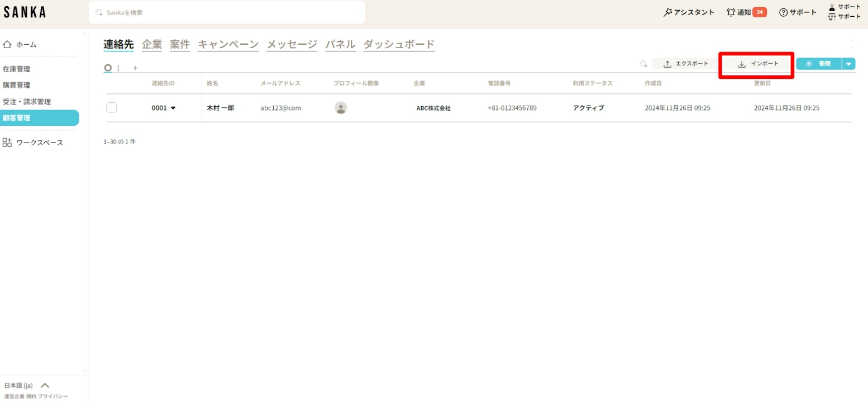Open the dropdown arrow beside 新規
The image size is (868, 409).
pos(849,64)
